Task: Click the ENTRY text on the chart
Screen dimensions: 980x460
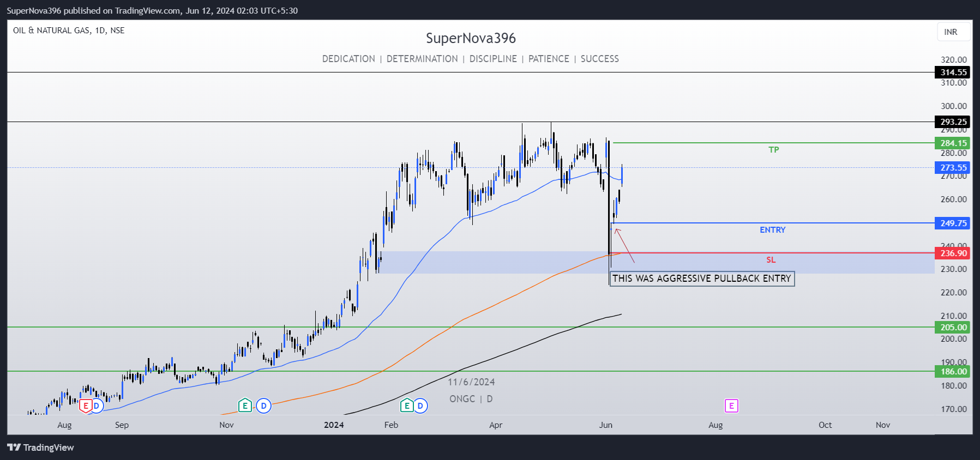Action: (773, 230)
